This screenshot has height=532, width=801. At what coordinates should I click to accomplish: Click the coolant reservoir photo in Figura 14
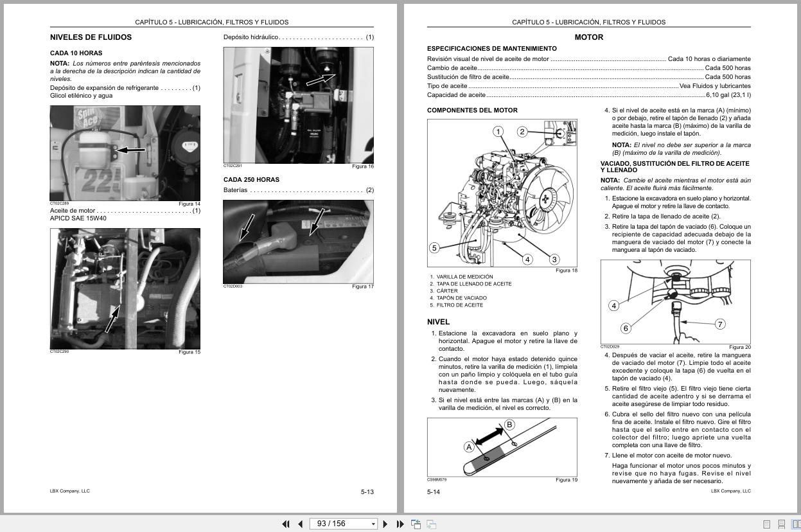pyautogui.click(x=125, y=153)
